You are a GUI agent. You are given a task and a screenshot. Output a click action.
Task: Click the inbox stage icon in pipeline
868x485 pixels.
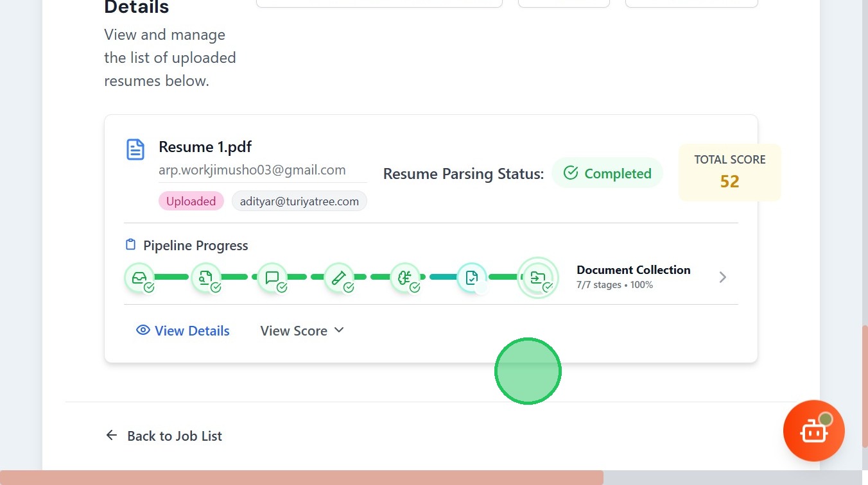click(x=139, y=278)
